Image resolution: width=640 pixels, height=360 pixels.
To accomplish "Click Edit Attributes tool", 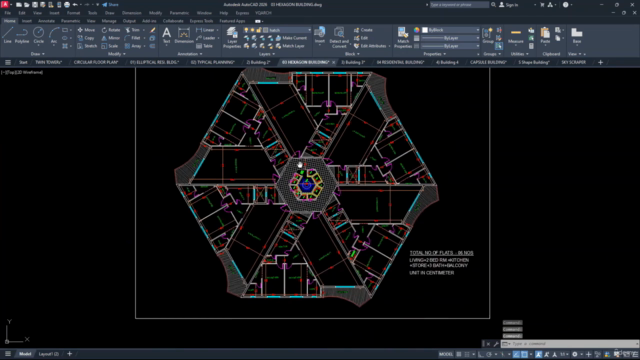I will click(x=370, y=46).
